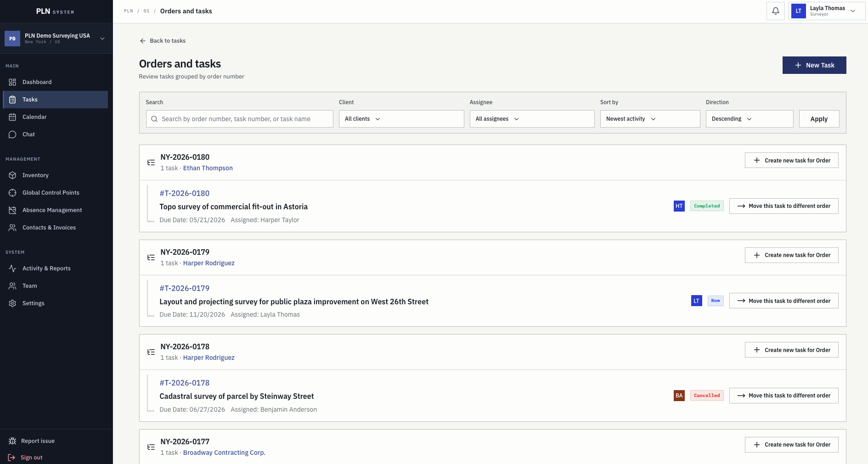Click the Inventory box icon in sidebar
This screenshot has height=464, width=868.
(12, 175)
